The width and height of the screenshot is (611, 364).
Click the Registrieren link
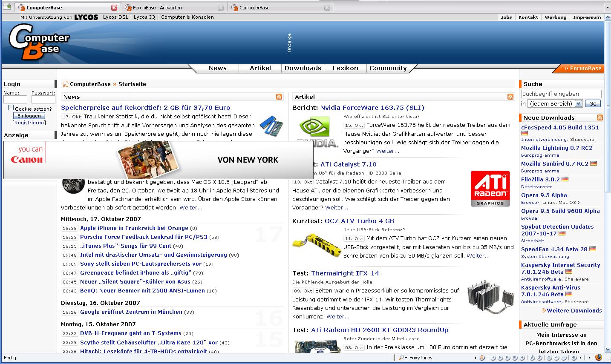tap(29, 123)
